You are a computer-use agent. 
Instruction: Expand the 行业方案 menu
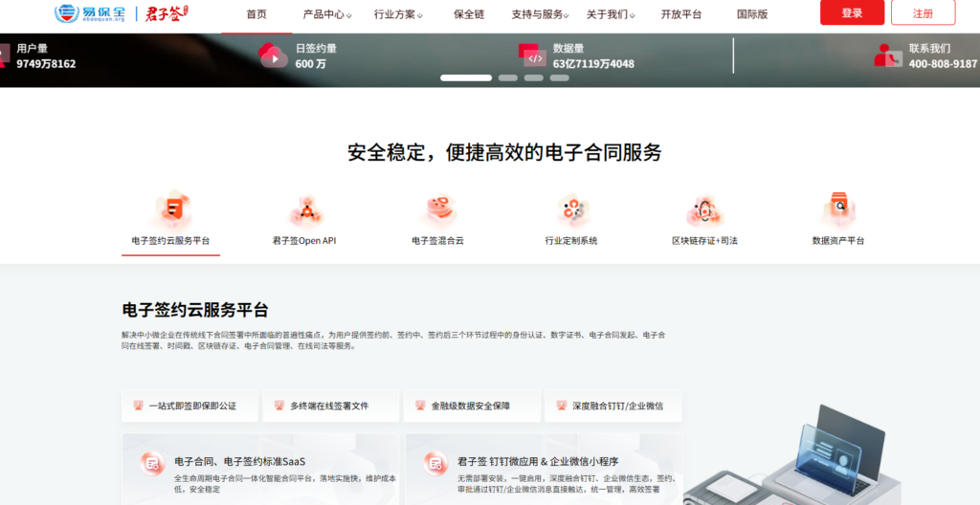(x=398, y=14)
